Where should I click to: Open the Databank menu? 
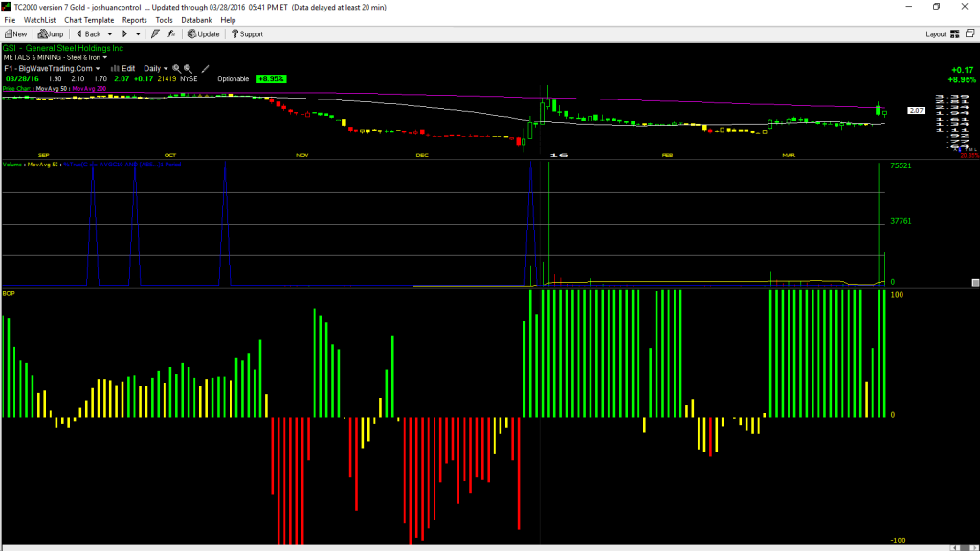pos(196,20)
